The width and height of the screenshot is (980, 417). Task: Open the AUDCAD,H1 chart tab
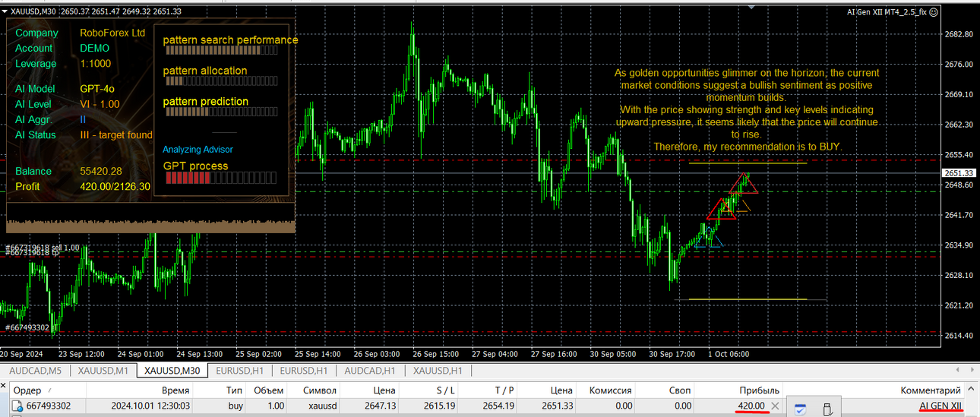(370, 371)
